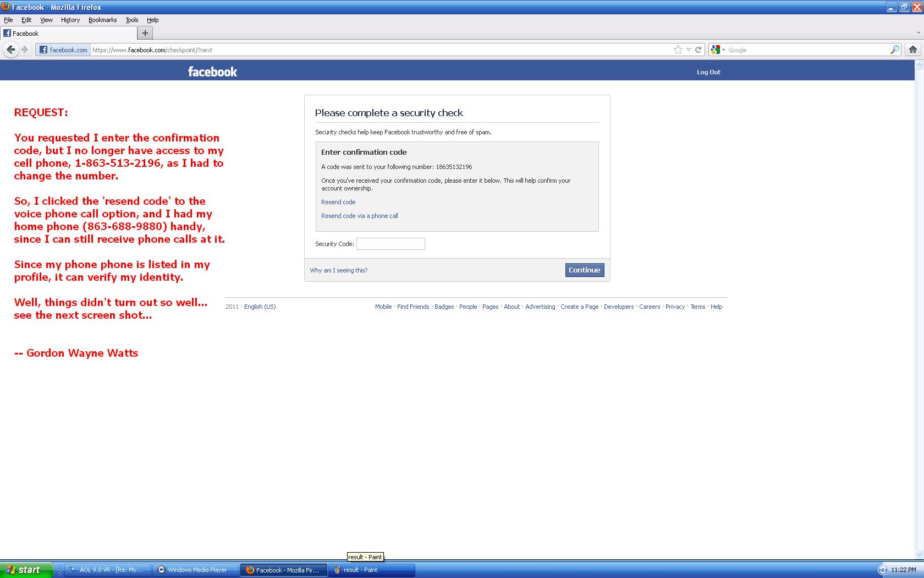Click the Firefox icon in title bar
The height and width of the screenshot is (578, 924).
(5, 7)
